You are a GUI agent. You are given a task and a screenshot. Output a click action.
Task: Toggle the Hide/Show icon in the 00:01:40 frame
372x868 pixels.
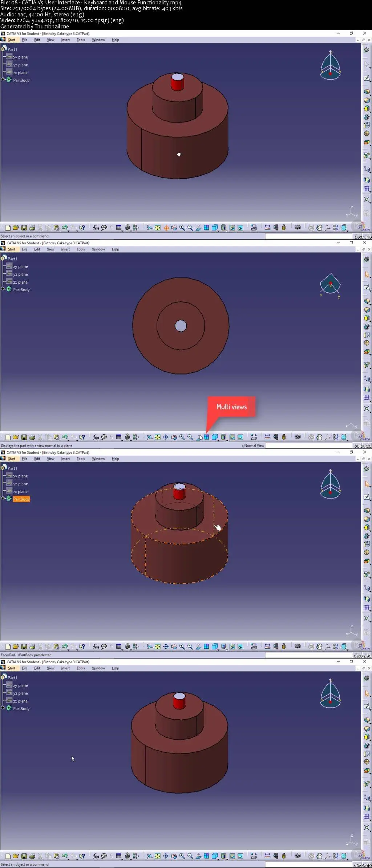click(x=232, y=228)
